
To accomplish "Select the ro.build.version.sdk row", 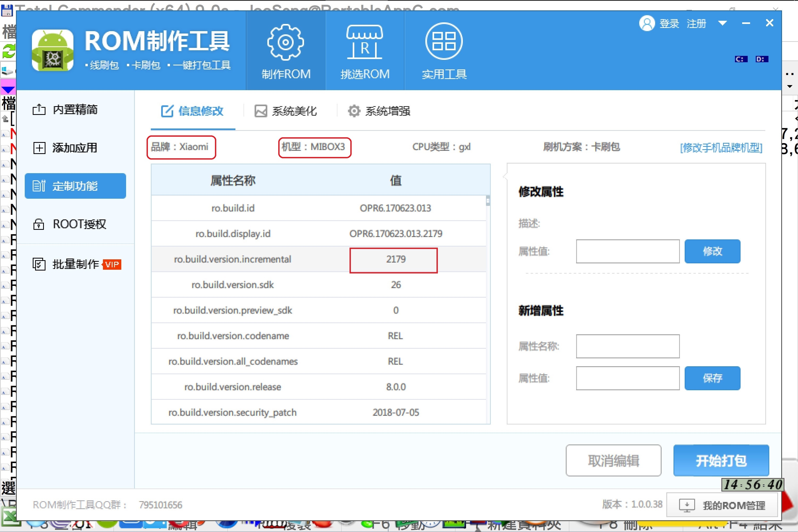I will (319, 285).
